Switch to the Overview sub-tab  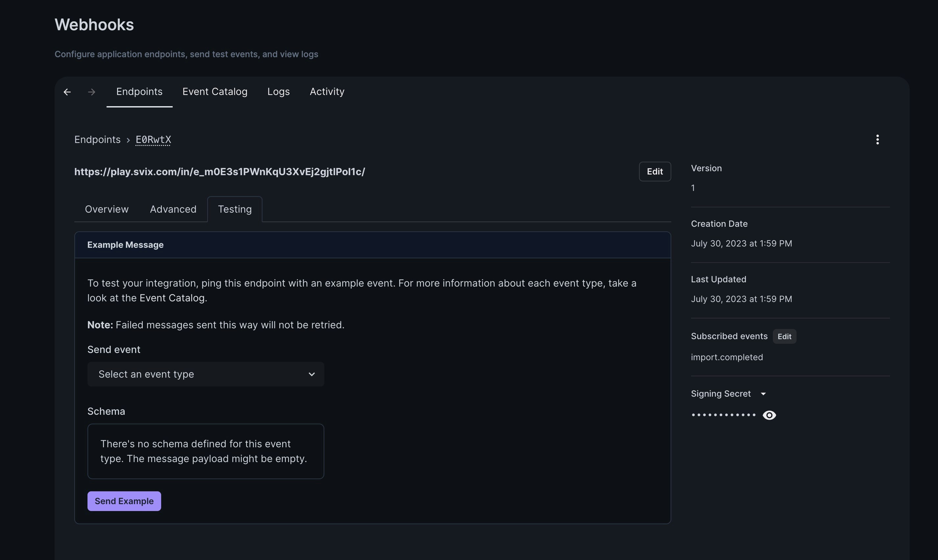(x=107, y=209)
